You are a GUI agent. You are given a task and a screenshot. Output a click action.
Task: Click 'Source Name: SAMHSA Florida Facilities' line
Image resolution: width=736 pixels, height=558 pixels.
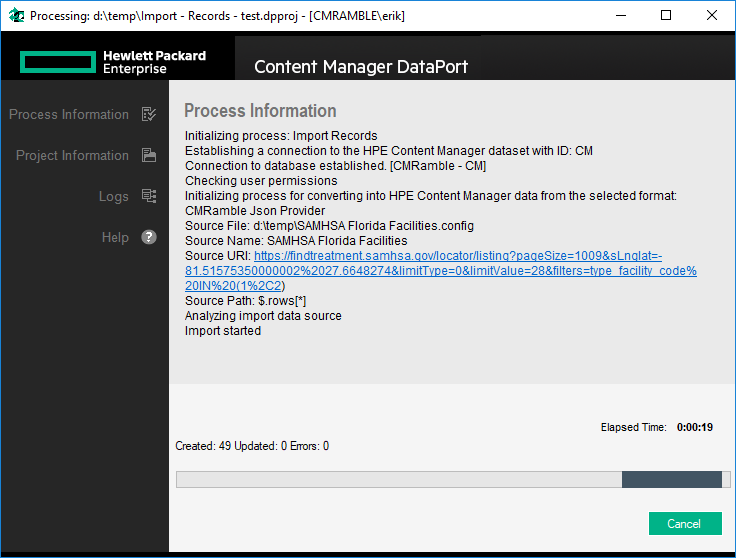tap(296, 241)
